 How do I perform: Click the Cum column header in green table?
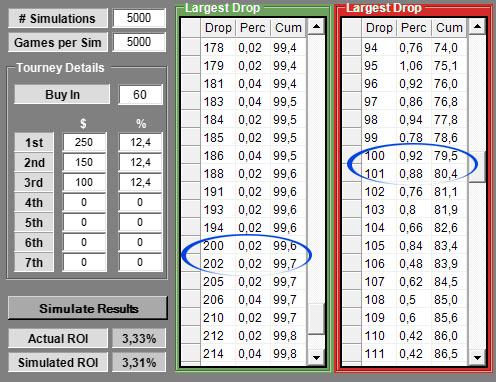pos(288,28)
